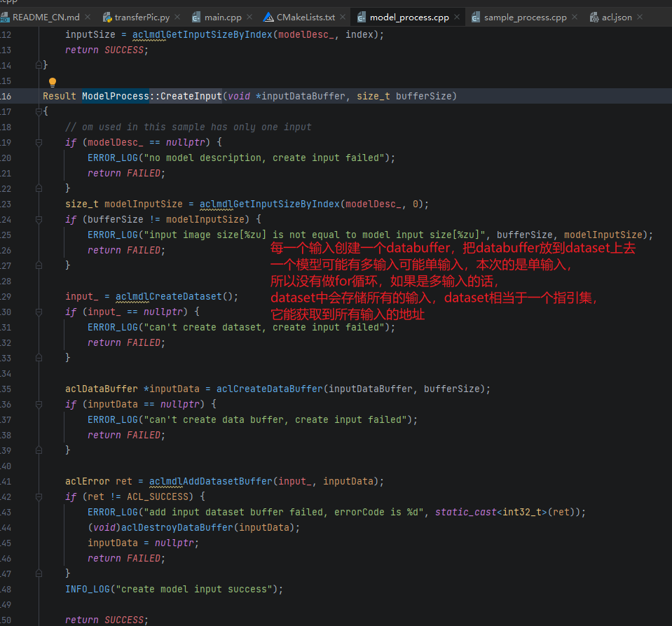Image resolution: width=672 pixels, height=626 pixels.
Task: Click the ModelProcess class name in signature
Action: point(116,96)
